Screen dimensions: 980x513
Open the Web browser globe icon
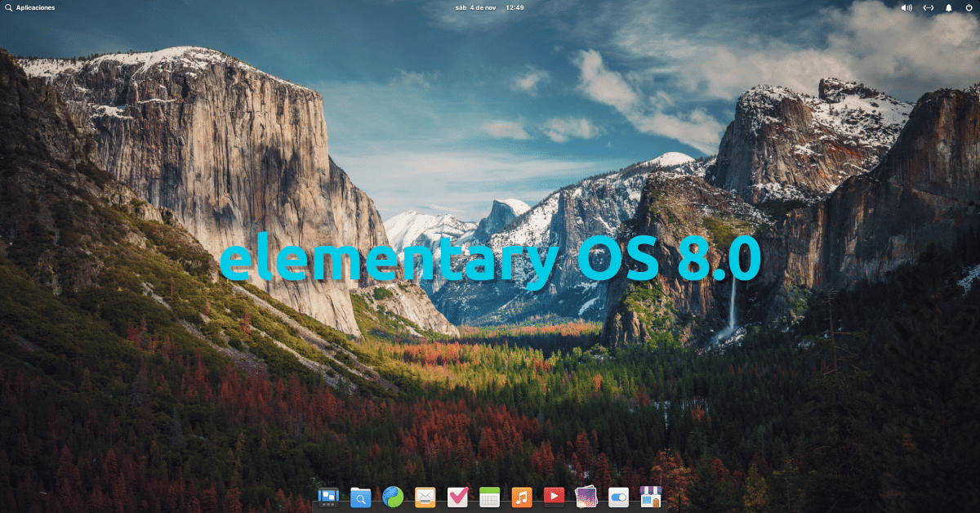[393, 496]
